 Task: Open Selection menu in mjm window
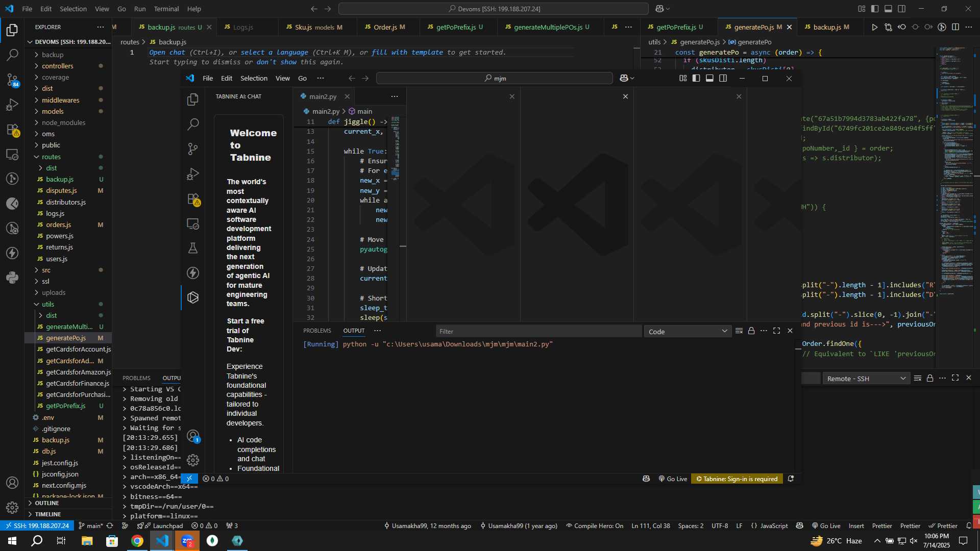tap(254, 78)
